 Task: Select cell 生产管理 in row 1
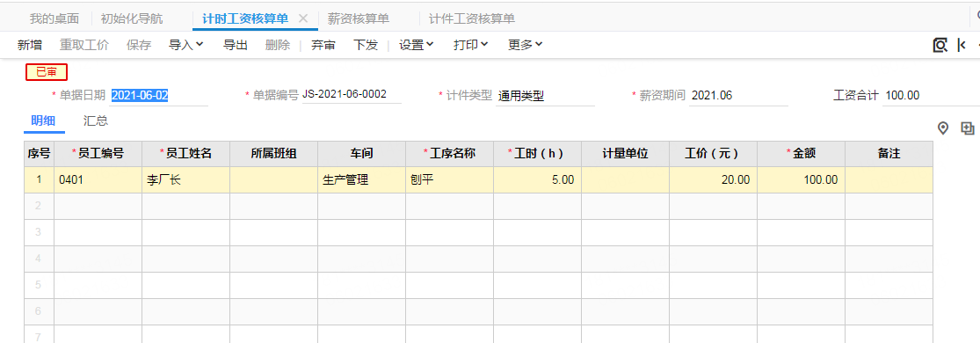point(362,179)
